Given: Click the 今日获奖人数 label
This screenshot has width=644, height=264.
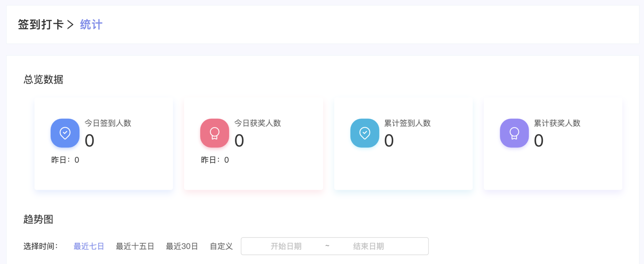Looking at the screenshot, I should (x=258, y=123).
